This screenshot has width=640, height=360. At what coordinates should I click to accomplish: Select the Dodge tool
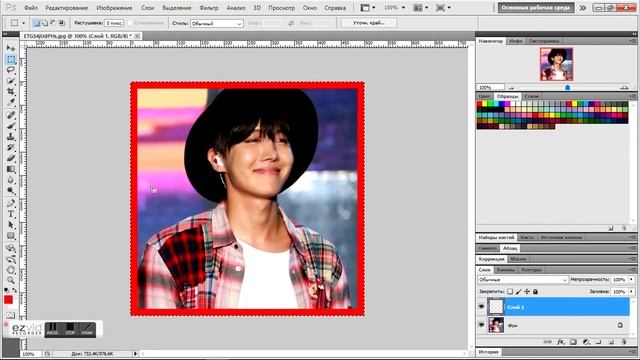point(11,191)
